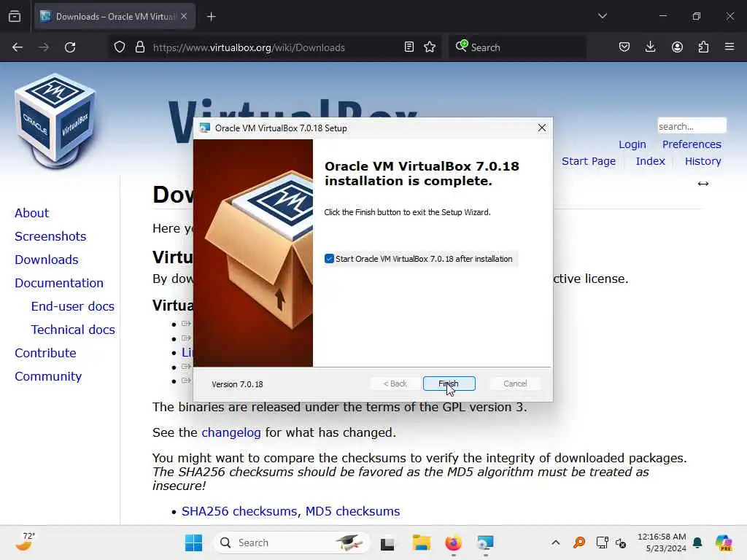Open Firefox View icon at top left
The height and width of the screenshot is (560, 747).
15,17
